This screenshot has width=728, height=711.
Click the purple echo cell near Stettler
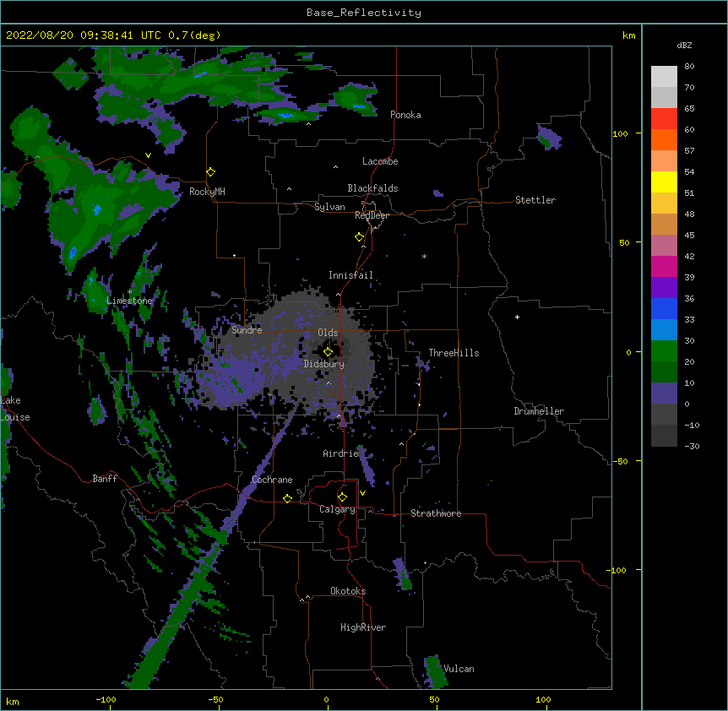pos(549,138)
